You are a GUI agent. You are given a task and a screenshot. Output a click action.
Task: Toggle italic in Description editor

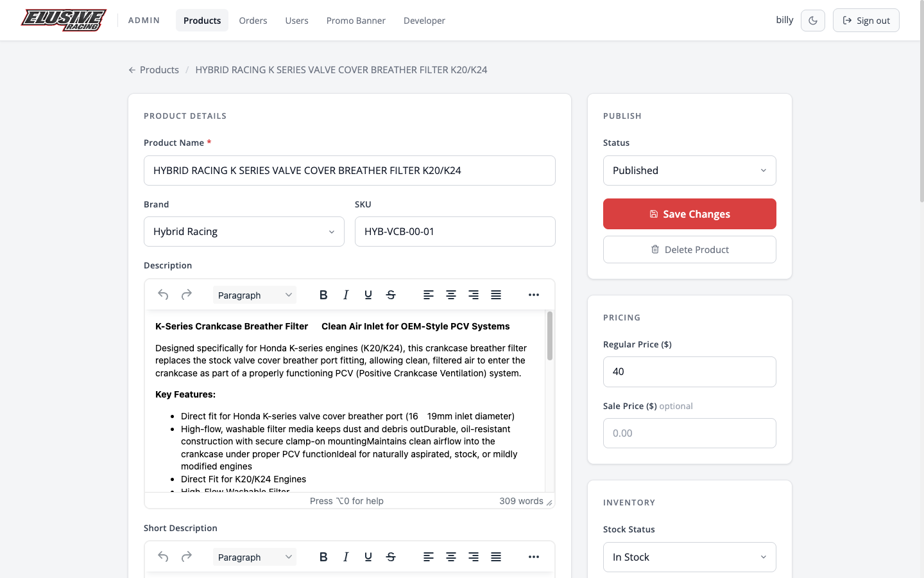point(346,295)
